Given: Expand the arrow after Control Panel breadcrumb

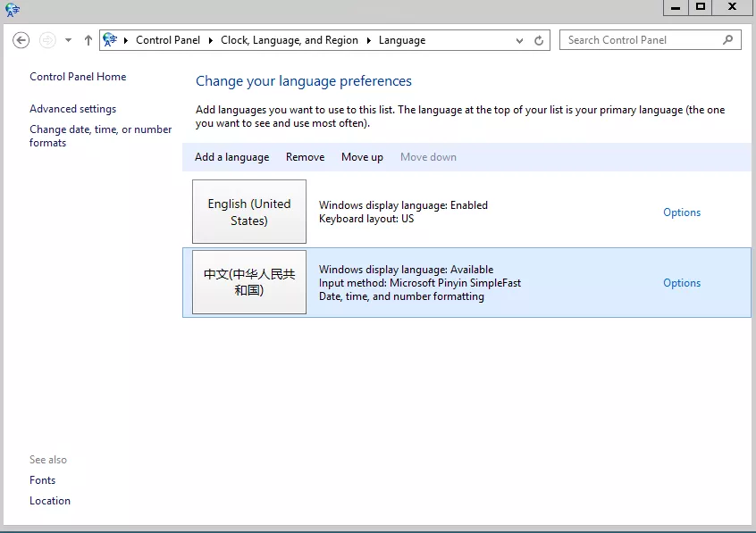Looking at the screenshot, I should click(211, 40).
